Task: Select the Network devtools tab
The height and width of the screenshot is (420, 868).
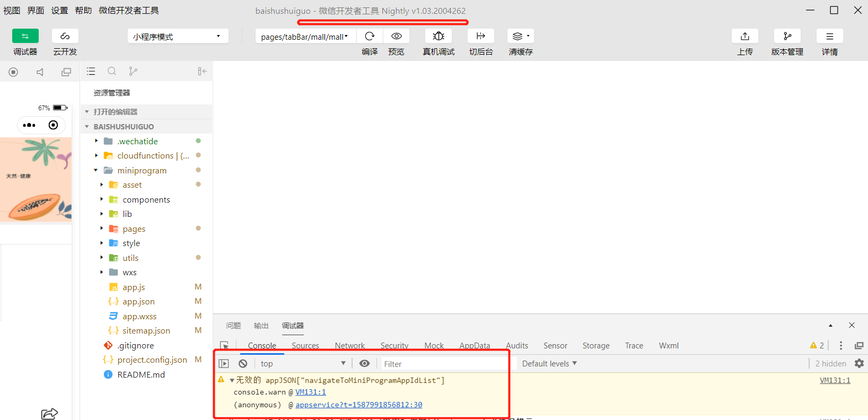Action: [350, 346]
